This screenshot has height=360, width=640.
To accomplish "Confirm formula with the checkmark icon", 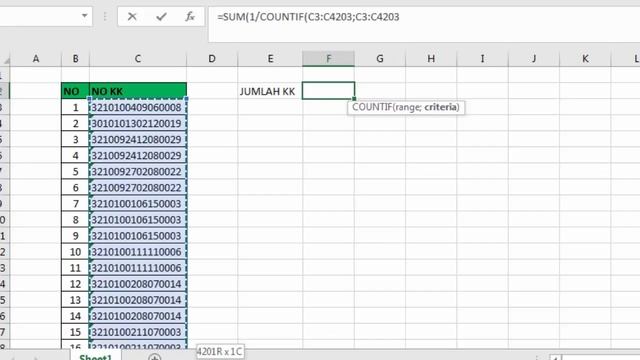I will (x=161, y=17).
